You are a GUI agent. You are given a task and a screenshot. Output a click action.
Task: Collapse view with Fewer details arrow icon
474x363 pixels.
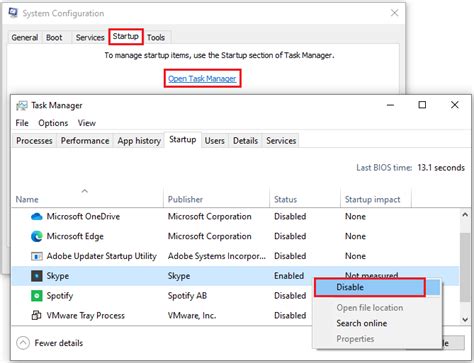(23, 343)
